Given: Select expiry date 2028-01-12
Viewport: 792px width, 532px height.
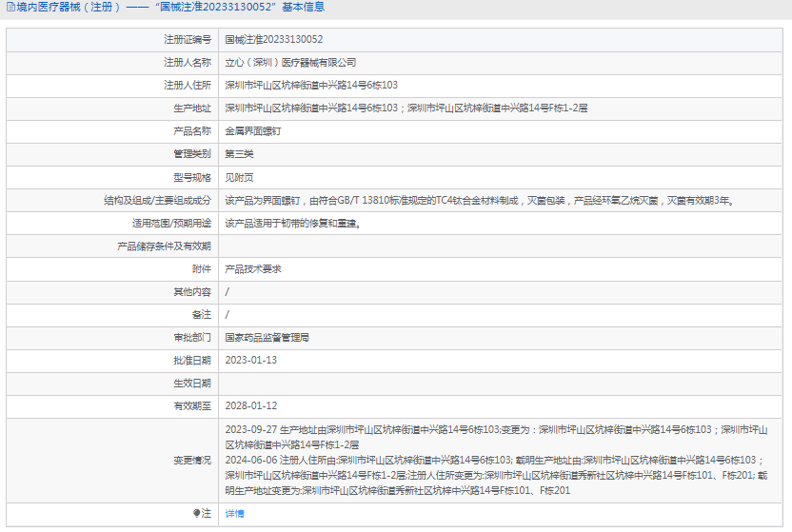Looking at the screenshot, I should click(251, 405).
